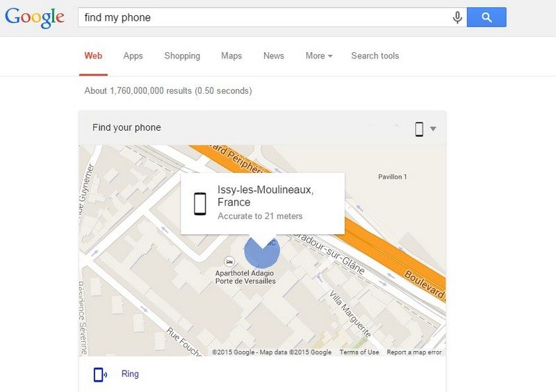This screenshot has width=556, height=392.
Task: Click the Google logo
Action: pos(34,17)
